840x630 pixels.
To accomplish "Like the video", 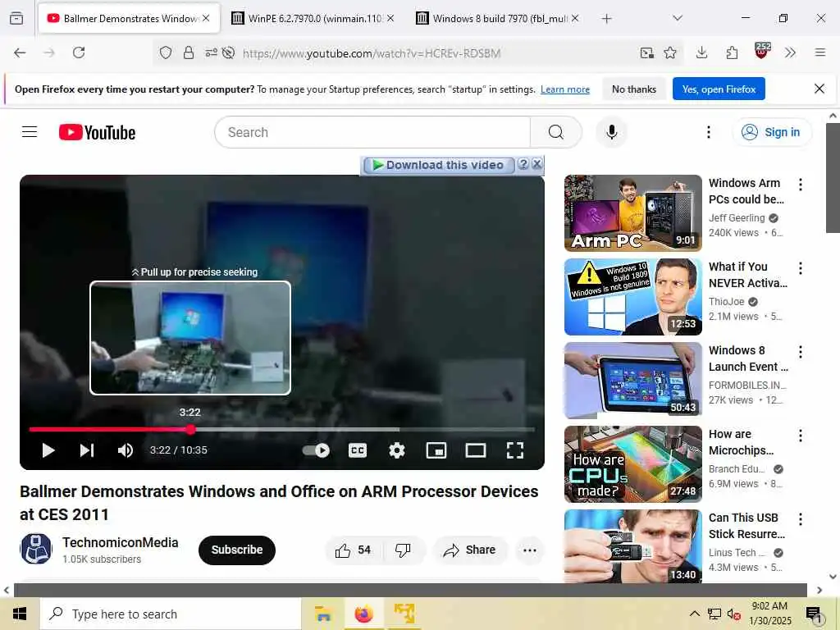I will pyautogui.click(x=353, y=550).
